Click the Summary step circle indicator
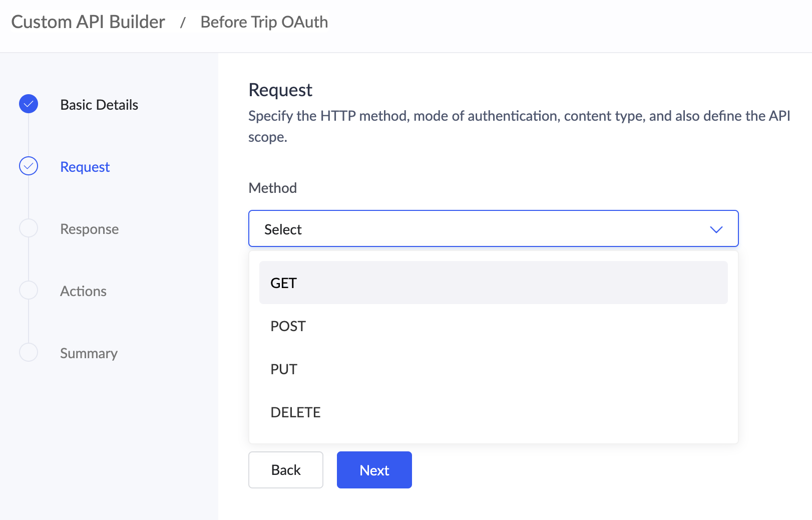The image size is (812, 520). [x=29, y=352]
